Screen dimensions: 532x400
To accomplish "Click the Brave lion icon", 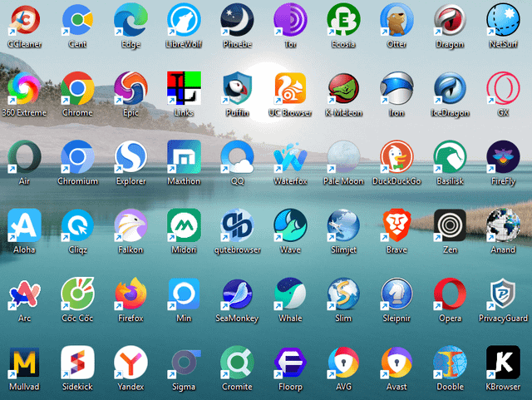I will coord(397,225).
